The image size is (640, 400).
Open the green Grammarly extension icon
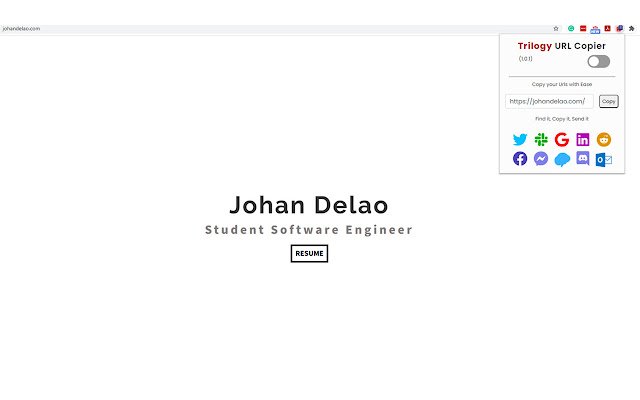(571, 29)
